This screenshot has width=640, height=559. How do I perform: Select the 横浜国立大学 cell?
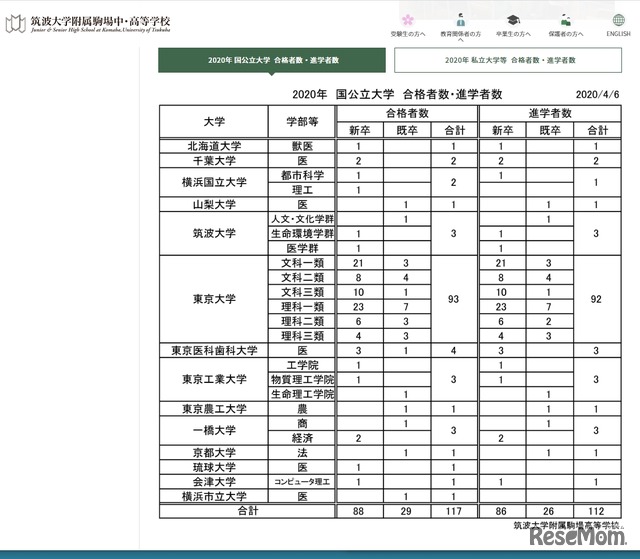pos(214,182)
